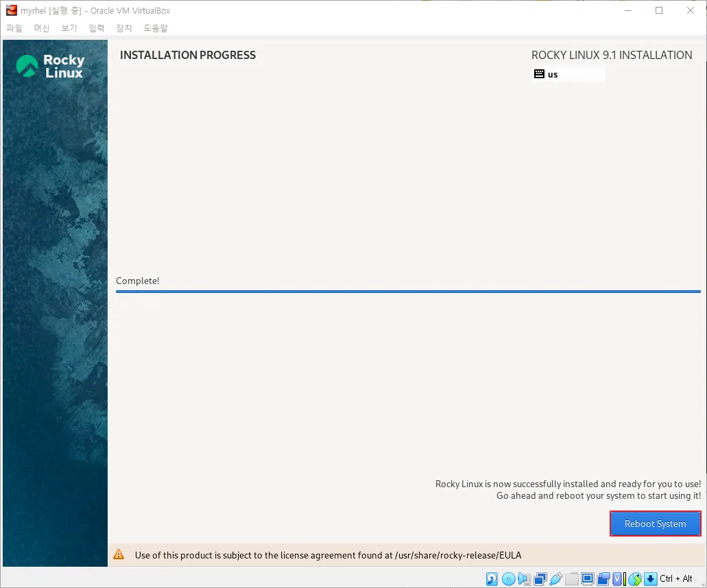The image size is (707, 588).
Task: Open the 파일 menu
Action: 14,28
